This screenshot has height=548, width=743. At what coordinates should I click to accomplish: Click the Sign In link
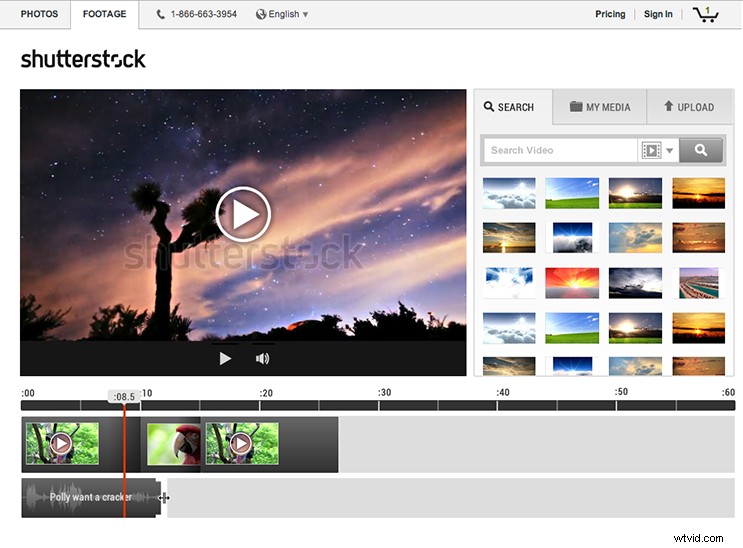(x=658, y=14)
